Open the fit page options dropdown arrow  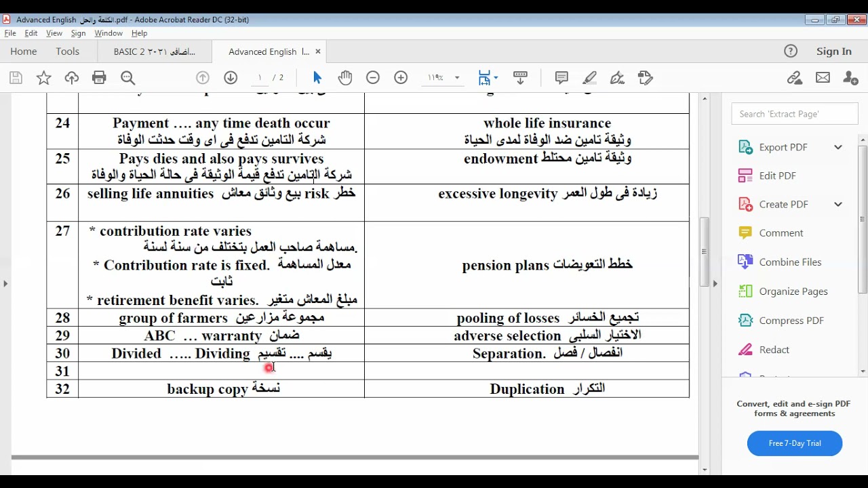click(496, 78)
